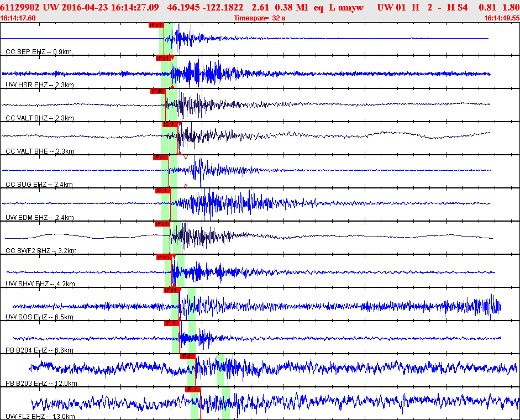Click the iPd1 pick flag on B203 trace

pos(188,356)
